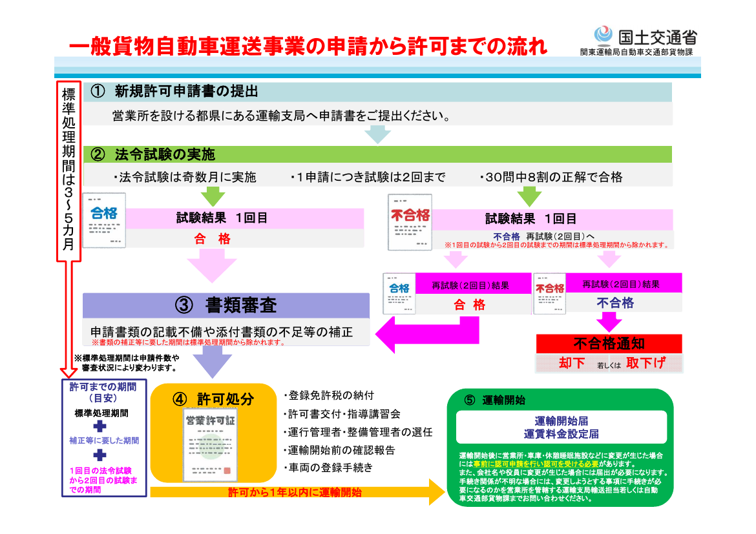Viewport: 756px width, 534px height.
Task: Click the 営業許可証 certificate image
Action: pos(210,445)
